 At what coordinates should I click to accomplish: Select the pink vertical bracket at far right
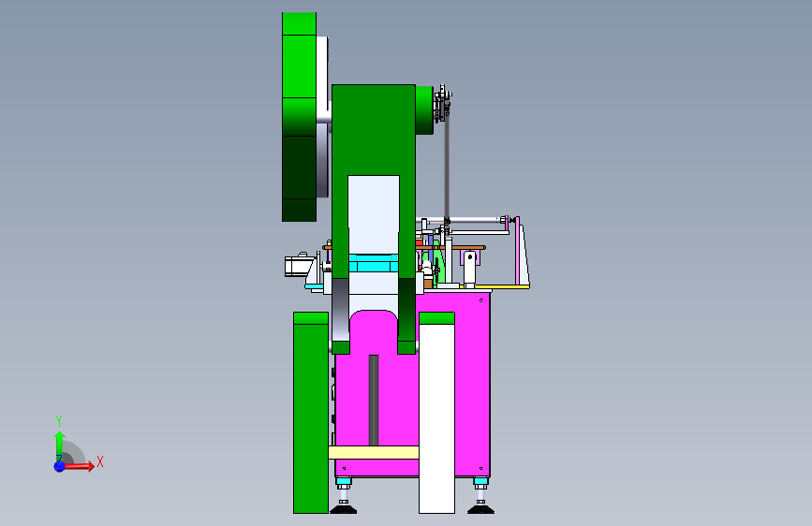(x=517, y=251)
